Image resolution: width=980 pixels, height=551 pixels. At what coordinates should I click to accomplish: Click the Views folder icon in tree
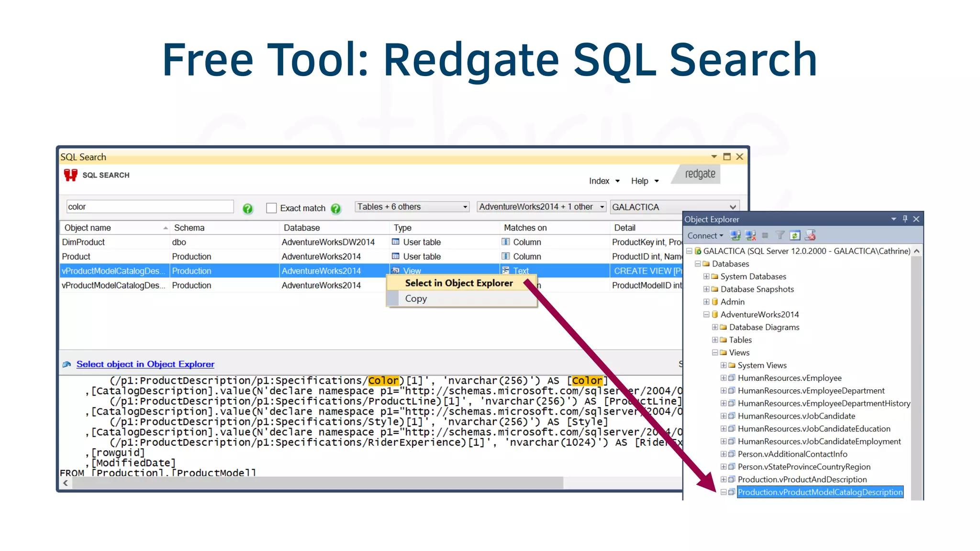pos(723,353)
